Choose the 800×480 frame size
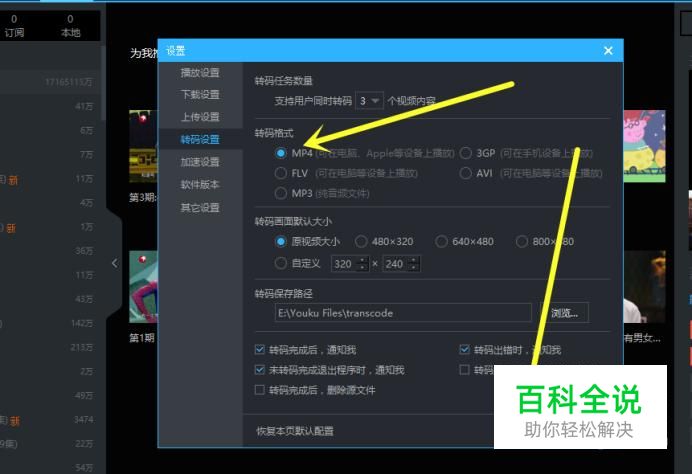This screenshot has height=474, width=692. click(522, 241)
